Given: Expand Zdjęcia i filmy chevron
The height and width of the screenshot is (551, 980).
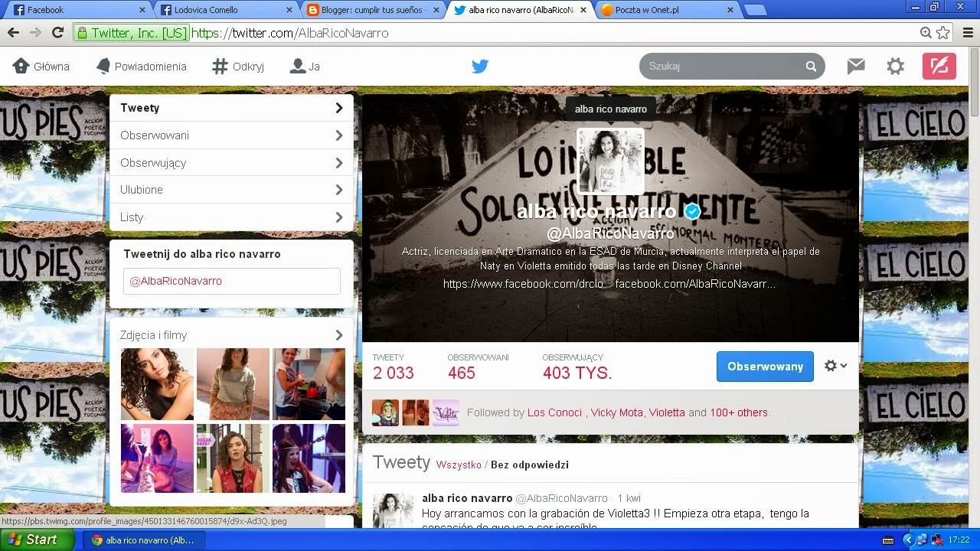Looking at the screenshot, I should click(x=338, y=335).
